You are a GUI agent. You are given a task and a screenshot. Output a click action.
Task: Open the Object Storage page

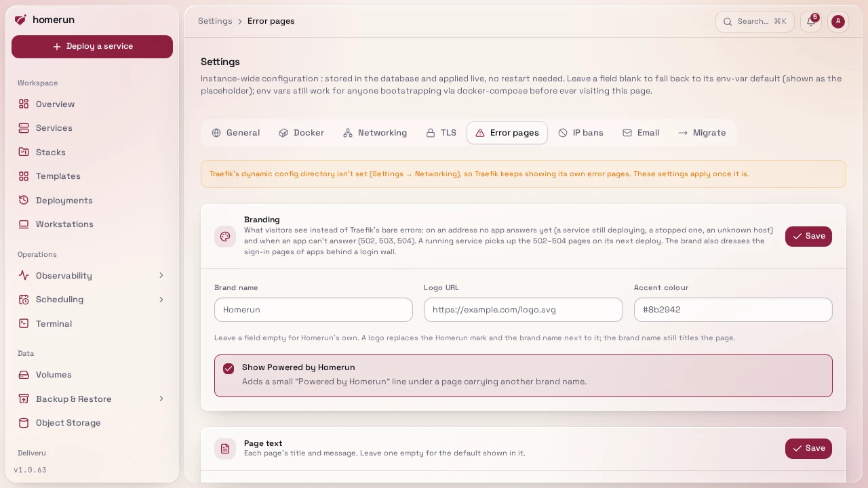[92, 423]
